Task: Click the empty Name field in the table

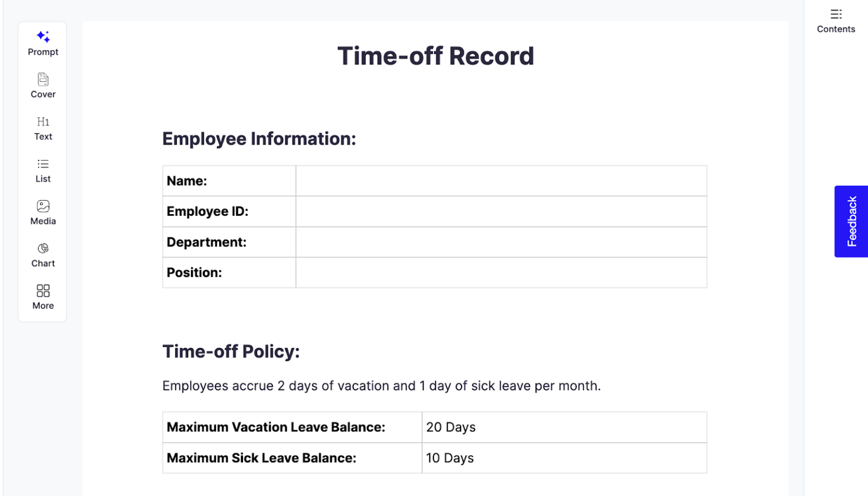Action: [500, 181]
